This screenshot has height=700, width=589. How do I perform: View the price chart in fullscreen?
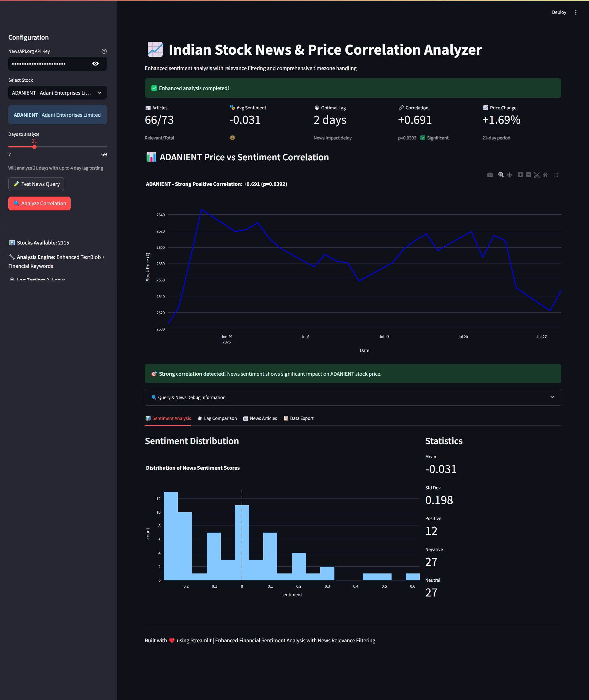556,175
